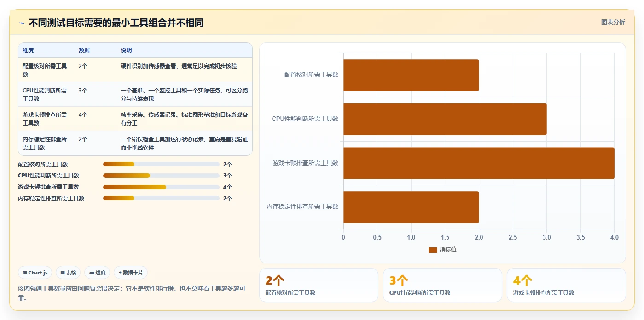
Task: Click the chart bar for CPU性能判断所需工具数
Action: coord(445,119)
